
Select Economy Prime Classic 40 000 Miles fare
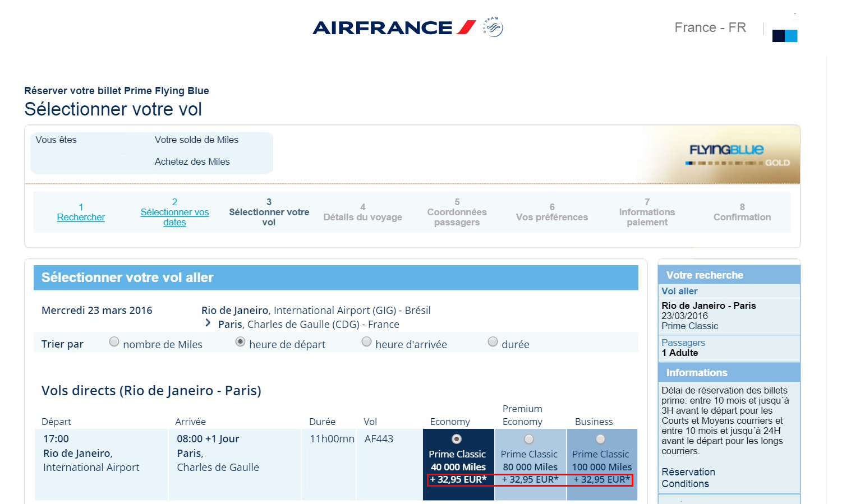457,439
